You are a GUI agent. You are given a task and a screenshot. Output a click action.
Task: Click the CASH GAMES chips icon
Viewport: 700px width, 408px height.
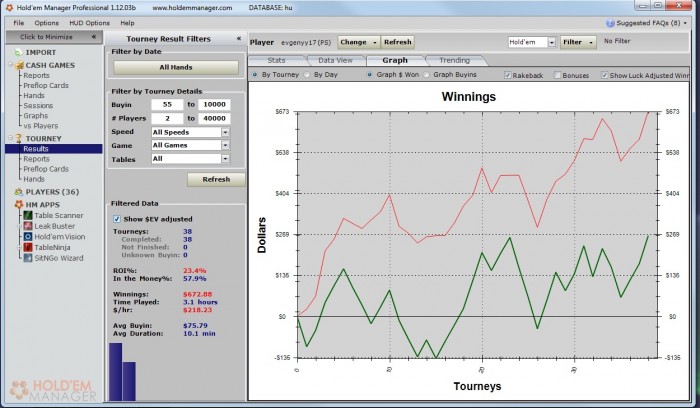[x=19, y=65]
